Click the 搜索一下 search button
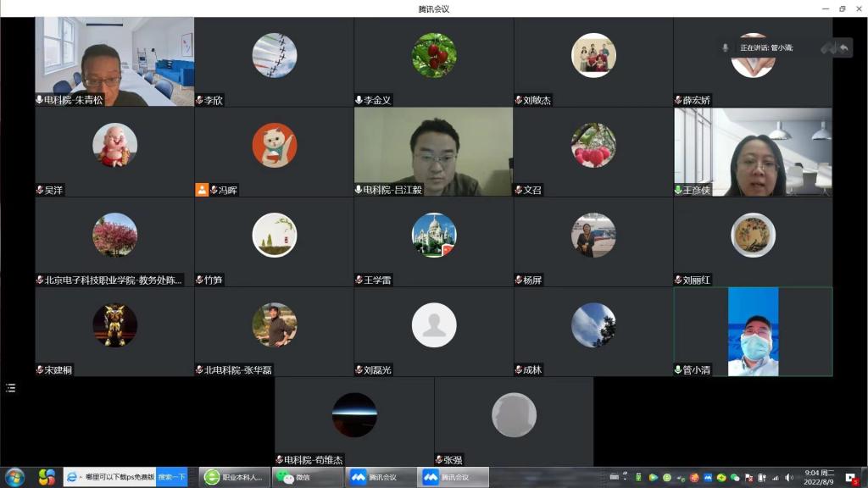 click(171, 477)
